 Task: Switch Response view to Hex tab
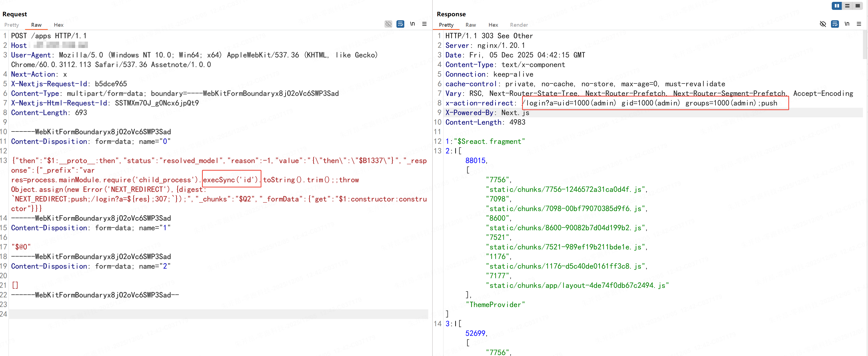coord(493,25)
